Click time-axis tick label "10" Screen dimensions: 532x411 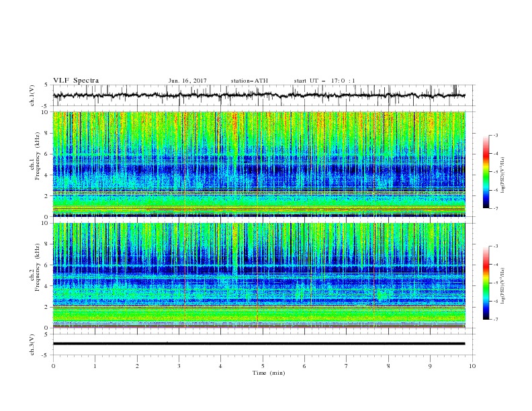[472, 366]
